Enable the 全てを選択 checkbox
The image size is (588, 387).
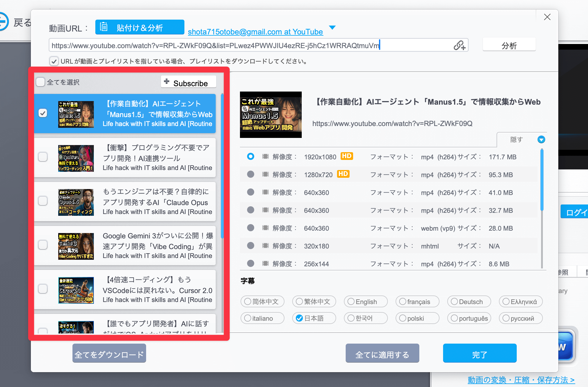tap(40, 82)
